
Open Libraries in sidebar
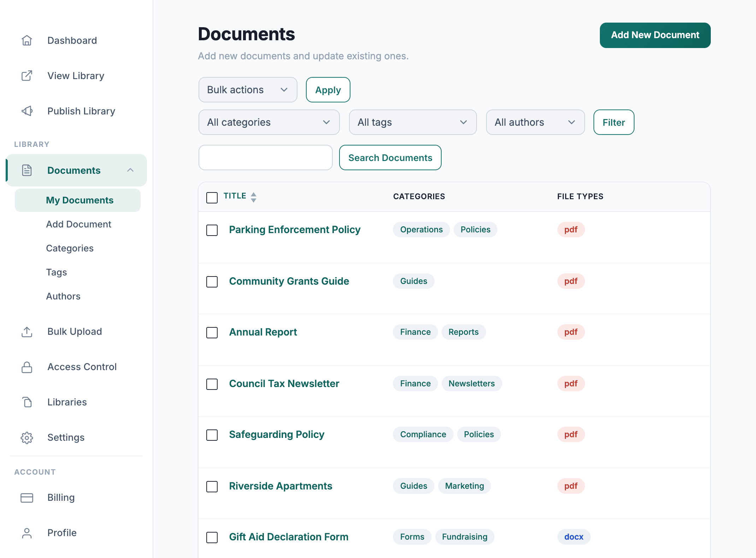[67, 402]
